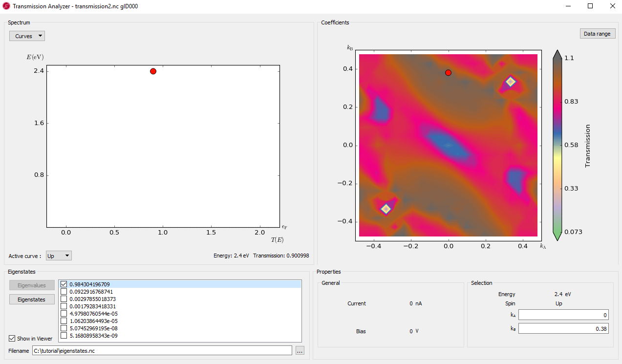The height and width of the screenshot is (364, 622).
Task: Check the 0.00179283418331 eigenvalue checkbox
Action: [x=64, y=306]
